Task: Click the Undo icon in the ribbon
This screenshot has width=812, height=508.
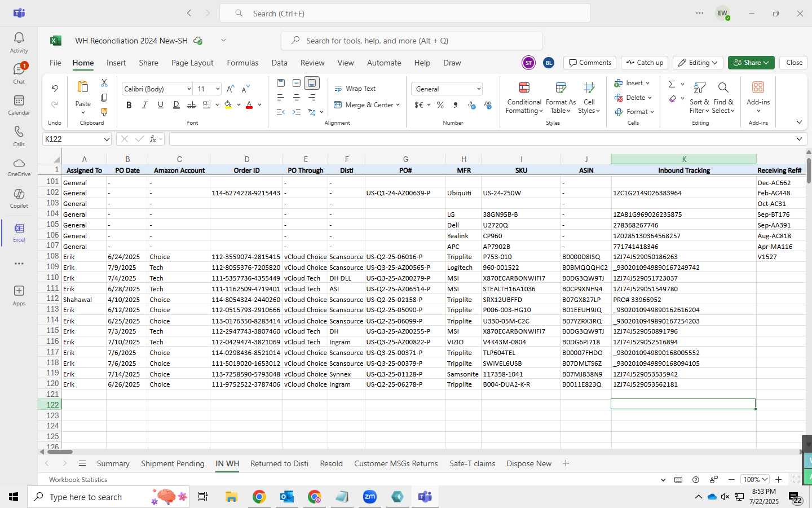Action: coord(55,88)
